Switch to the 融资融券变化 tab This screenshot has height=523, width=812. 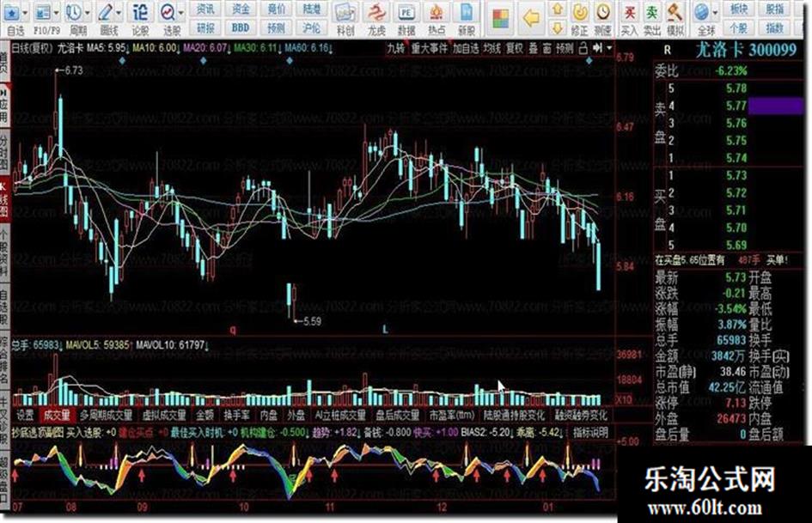click(x=581, y=416)
